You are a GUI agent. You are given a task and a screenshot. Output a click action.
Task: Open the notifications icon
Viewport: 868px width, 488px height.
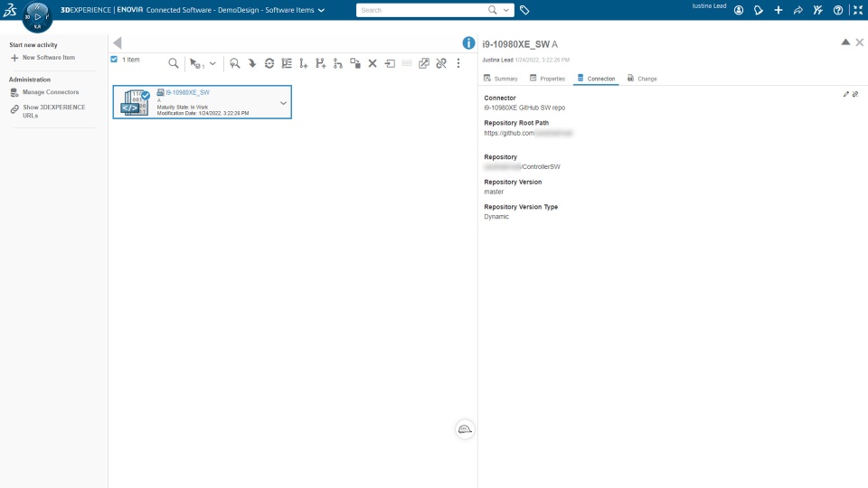(x=759, y=10)
